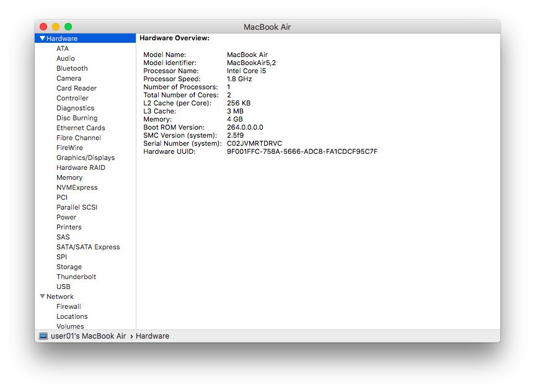Open the Memory sidebar entry
535x392 pixels.
click(x=69, y=177)
